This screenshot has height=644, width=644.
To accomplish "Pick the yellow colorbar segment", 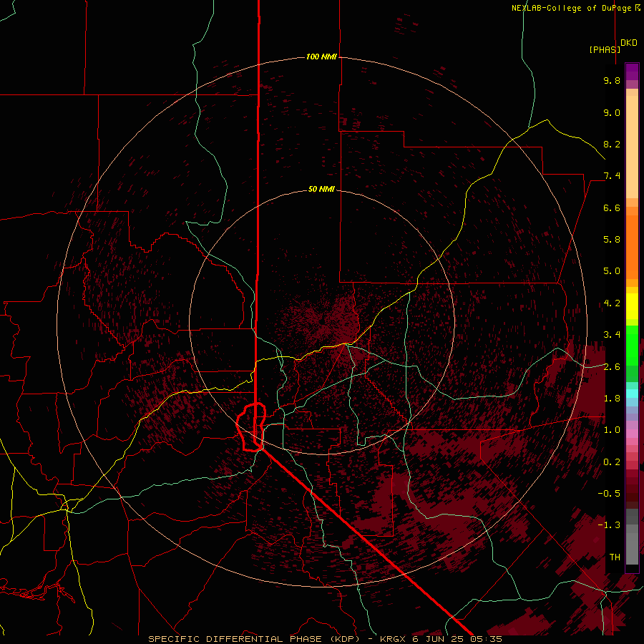I will [x=632, y=306].
